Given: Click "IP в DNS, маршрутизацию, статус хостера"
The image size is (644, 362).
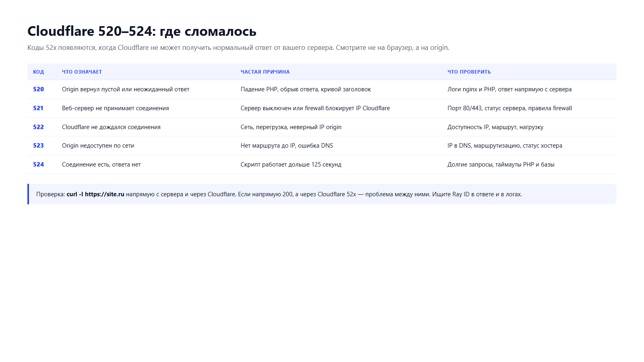Looking at the screenshot, I should (505, 146).
